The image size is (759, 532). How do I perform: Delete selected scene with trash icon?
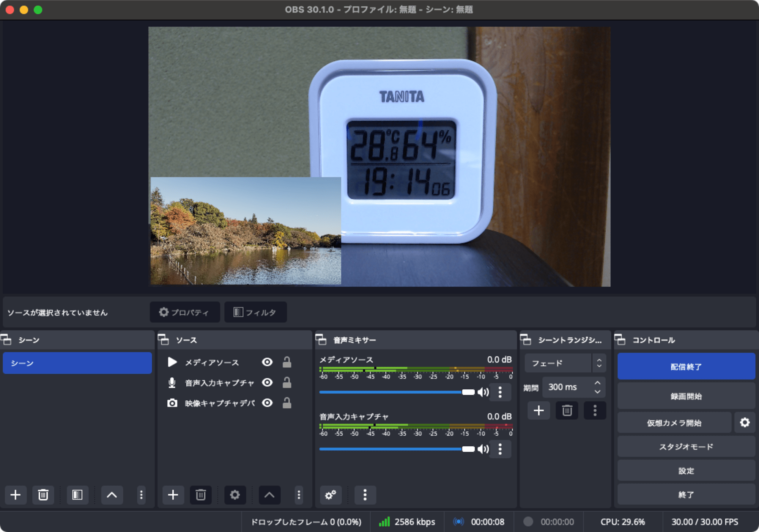point(43,495)
